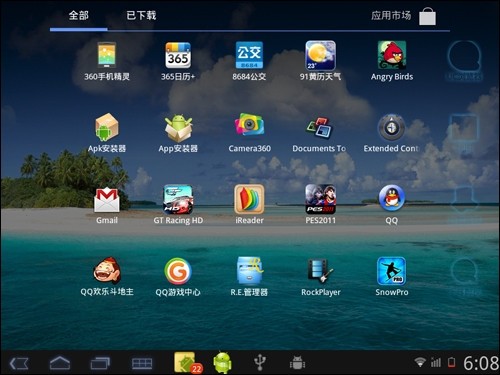Click the green Android notification icon

[x=223, y=363]
